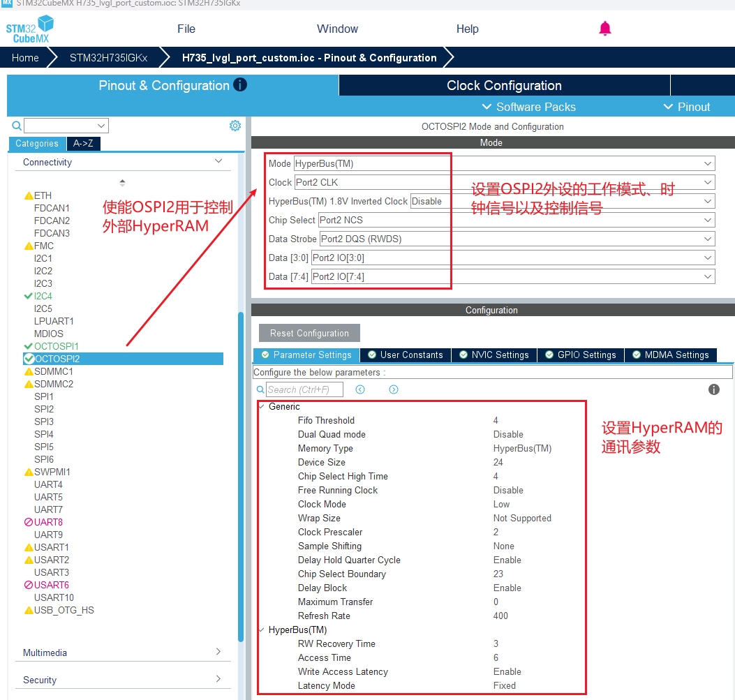Viewport: 735px width, 700px height.
Task: Click the UART8 disabled icon
Action: (29, 522)
